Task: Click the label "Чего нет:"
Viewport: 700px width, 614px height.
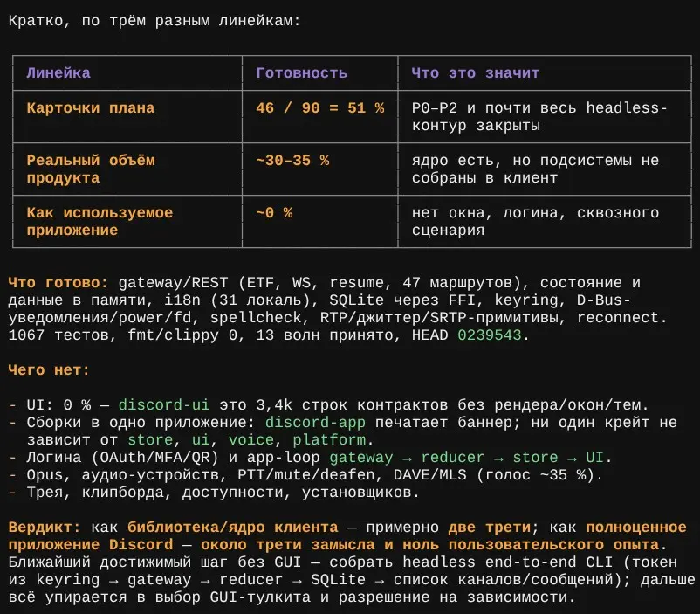Action: [49, 370]
